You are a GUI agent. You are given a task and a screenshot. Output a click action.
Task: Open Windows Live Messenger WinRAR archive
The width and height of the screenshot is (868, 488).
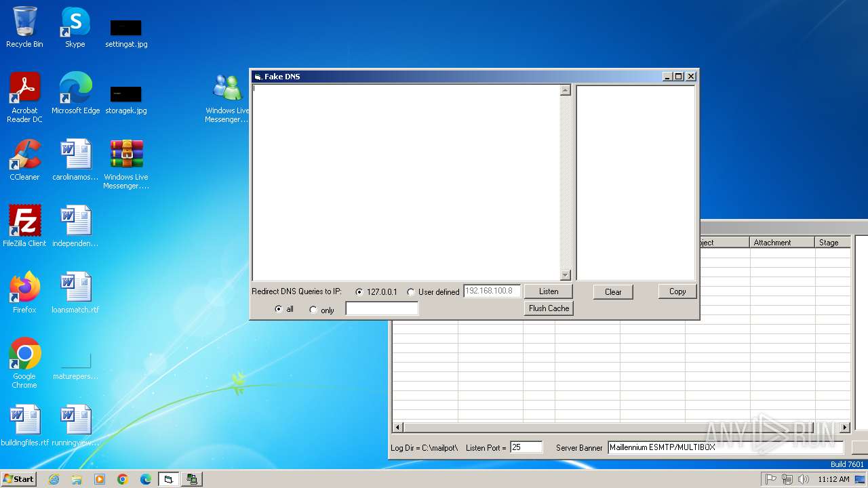[126, 164]
